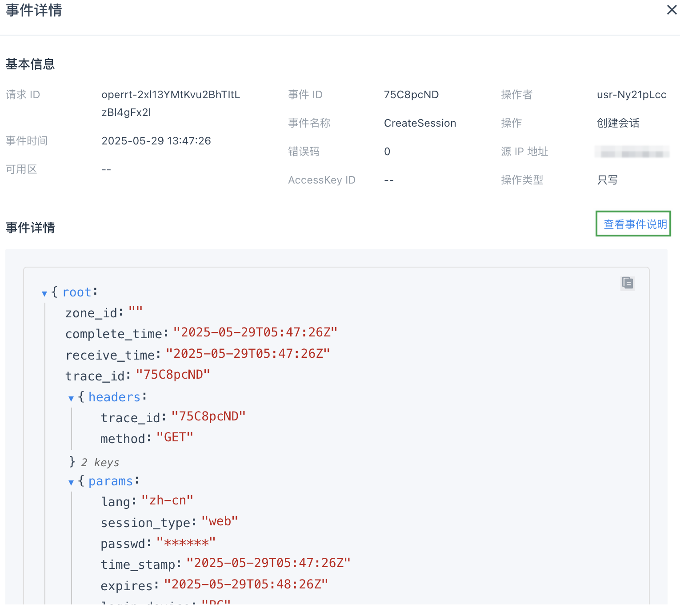Click the AccessKey ID label
The image size is (680, 616).
[x=322, y=180]
